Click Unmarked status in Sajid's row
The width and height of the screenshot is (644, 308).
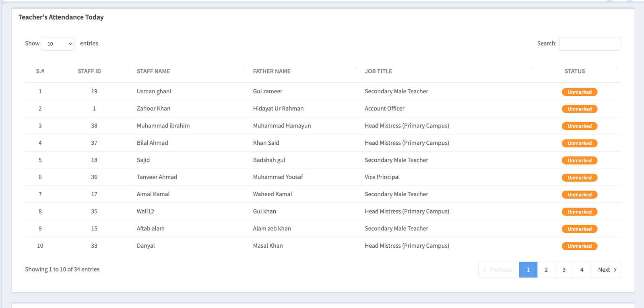pyautogui.click(x=580, y=160)
